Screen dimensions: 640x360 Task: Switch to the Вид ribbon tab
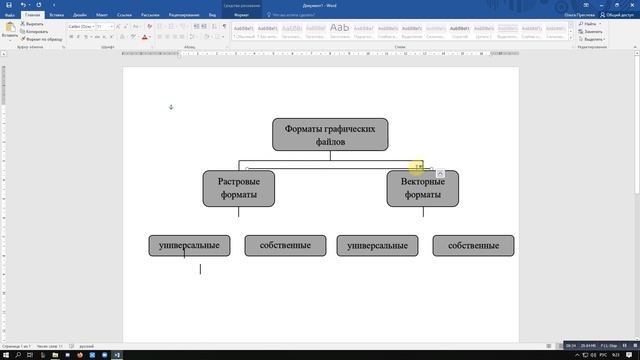(212, 15)
